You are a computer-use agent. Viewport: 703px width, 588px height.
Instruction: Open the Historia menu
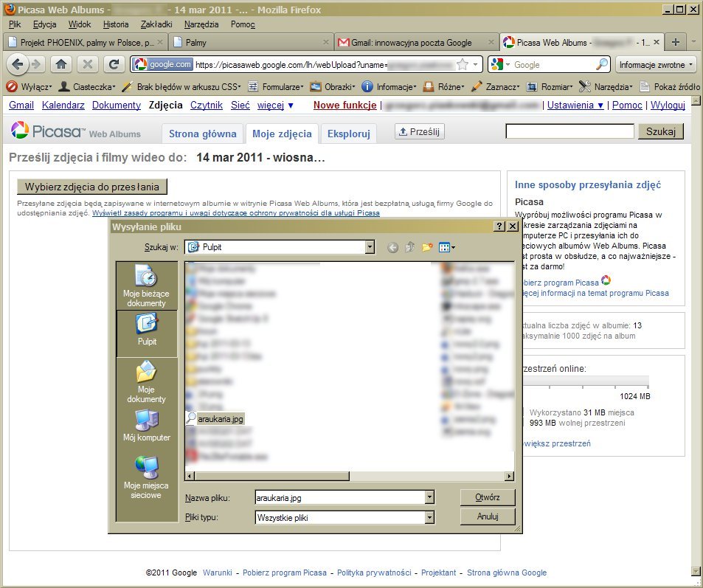coord(116,24)
